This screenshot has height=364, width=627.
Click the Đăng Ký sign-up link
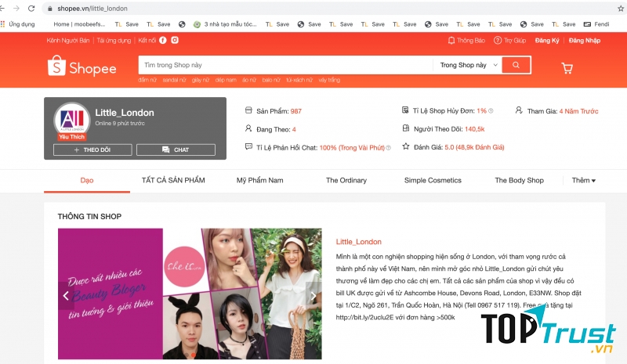pyautogui.click(x=547, y=41)
